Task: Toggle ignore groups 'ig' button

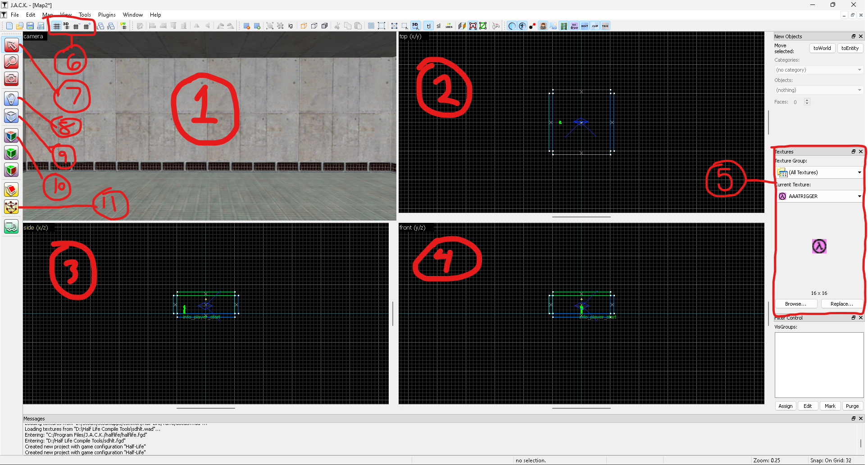Action: [291, 26]
